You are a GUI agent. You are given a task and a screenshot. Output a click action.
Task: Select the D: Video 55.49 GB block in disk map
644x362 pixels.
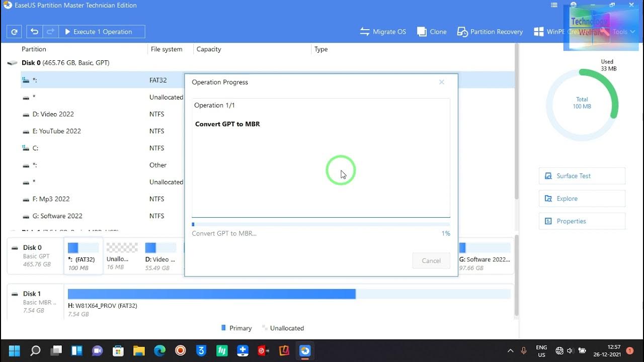click(x=160, y=256)
